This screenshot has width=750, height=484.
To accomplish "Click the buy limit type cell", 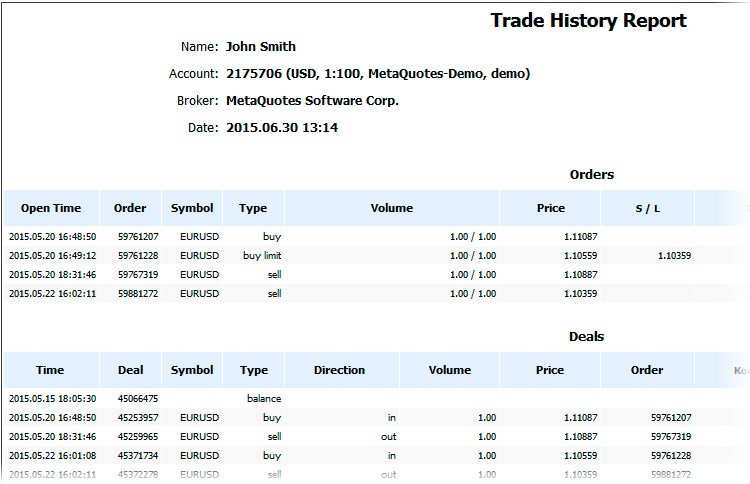I will click(x=262, y=256).
